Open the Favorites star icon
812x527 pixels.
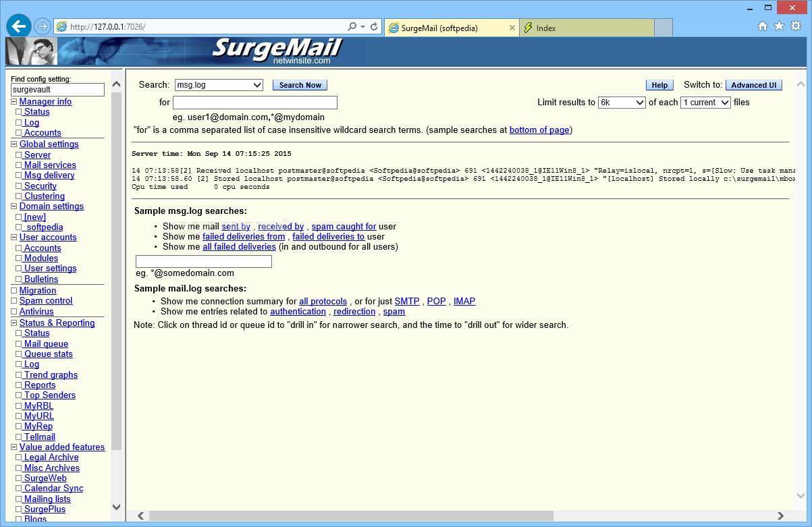[x=779, y=26]
